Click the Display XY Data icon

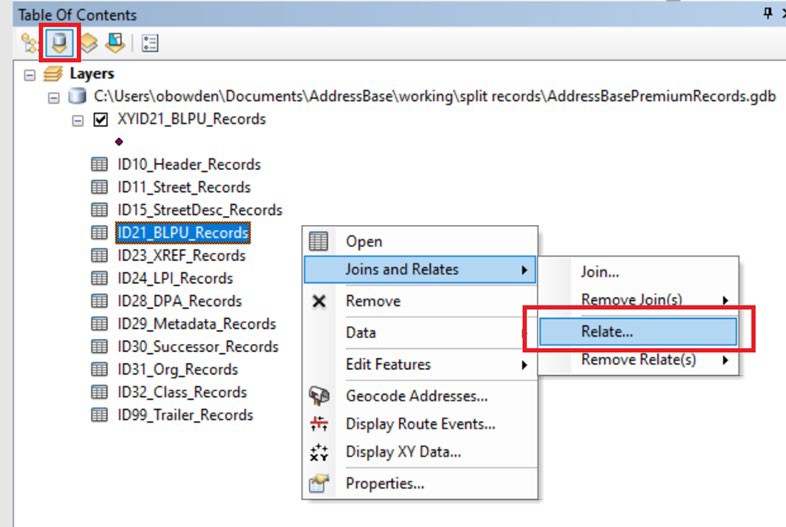(x=319, y=452)
